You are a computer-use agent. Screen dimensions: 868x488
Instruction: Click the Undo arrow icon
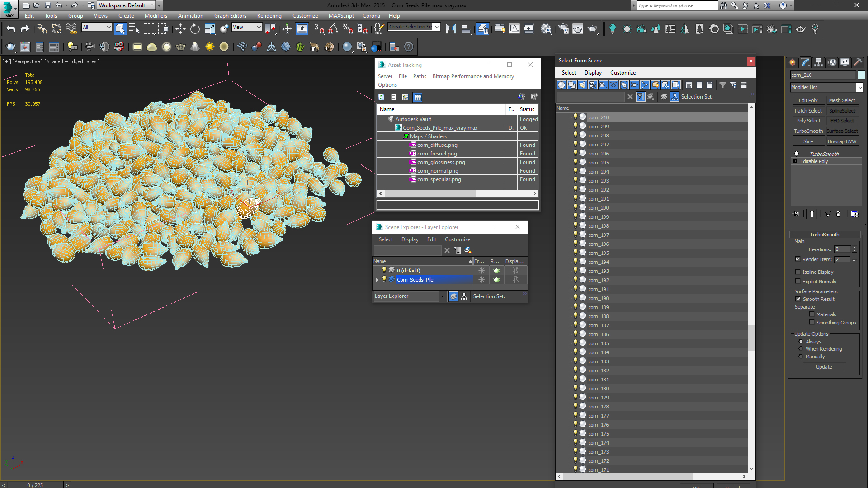click(11, 29)
